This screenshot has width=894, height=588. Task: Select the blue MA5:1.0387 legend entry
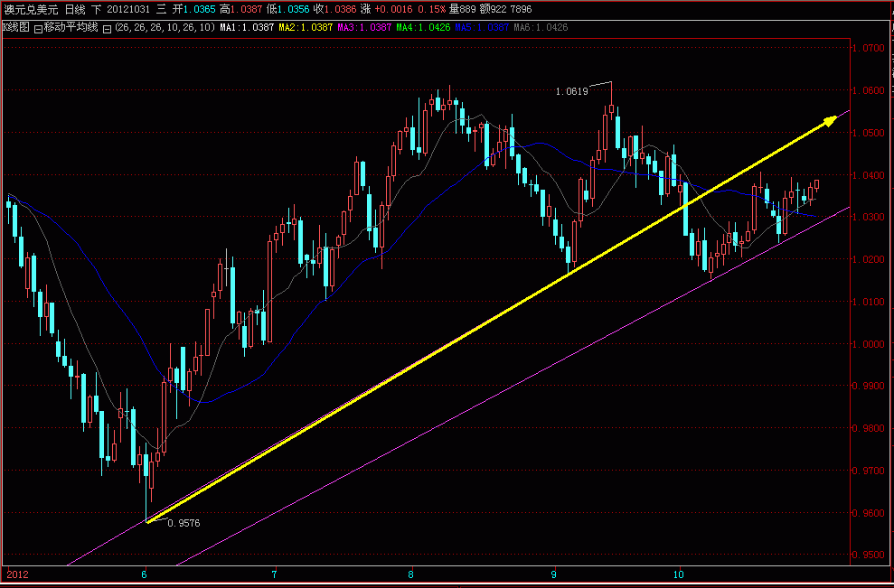click(482, 27)
